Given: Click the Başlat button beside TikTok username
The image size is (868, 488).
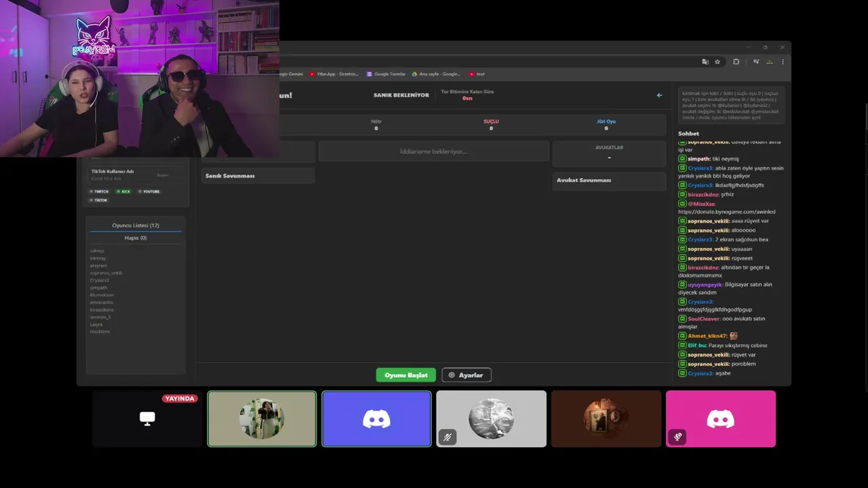Looking at the screenshot, I should pos(163,175).
